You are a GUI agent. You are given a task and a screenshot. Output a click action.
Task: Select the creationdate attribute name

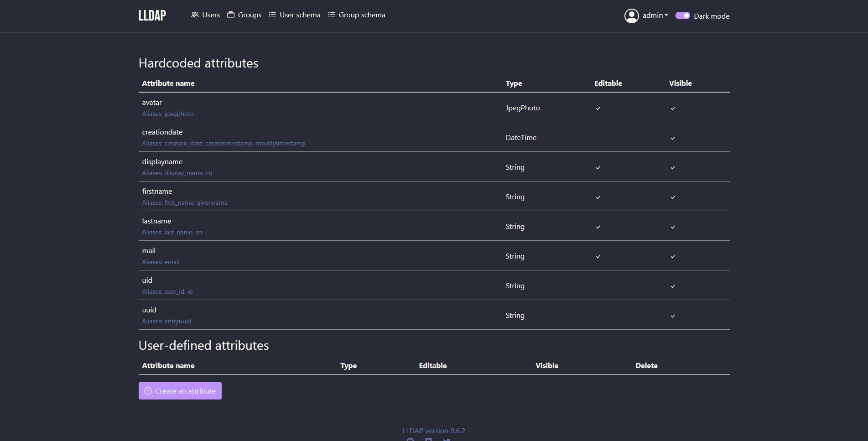[162, 132]
